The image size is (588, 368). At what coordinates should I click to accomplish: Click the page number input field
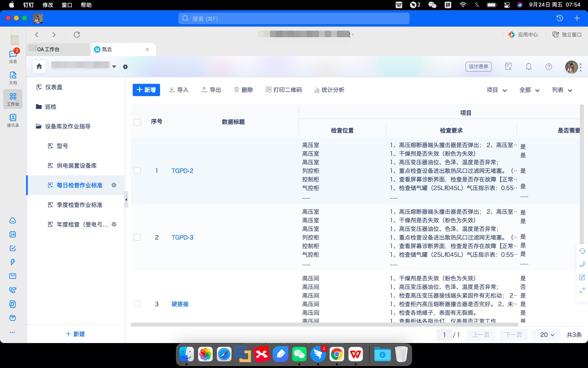pos(444,334)
